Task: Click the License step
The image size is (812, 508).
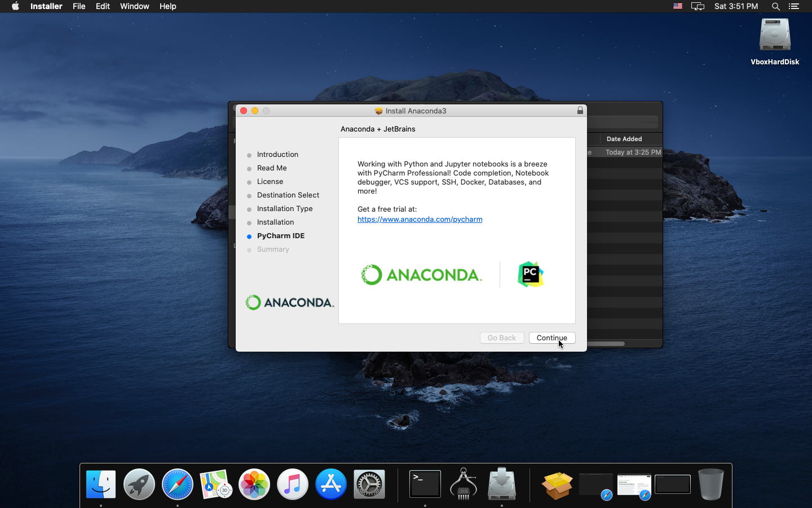Action: [x=270, y=181]
